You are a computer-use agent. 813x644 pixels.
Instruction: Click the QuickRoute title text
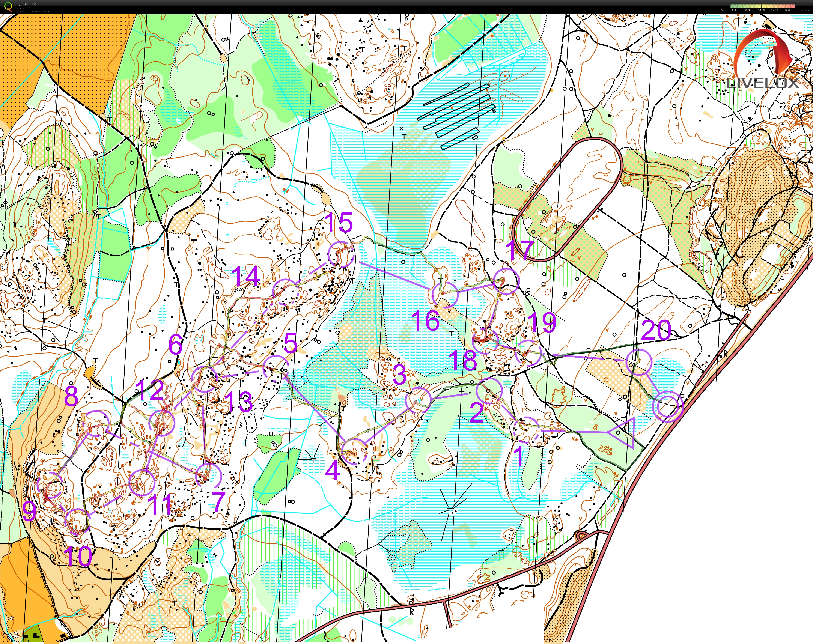click(x=26, y=4)
